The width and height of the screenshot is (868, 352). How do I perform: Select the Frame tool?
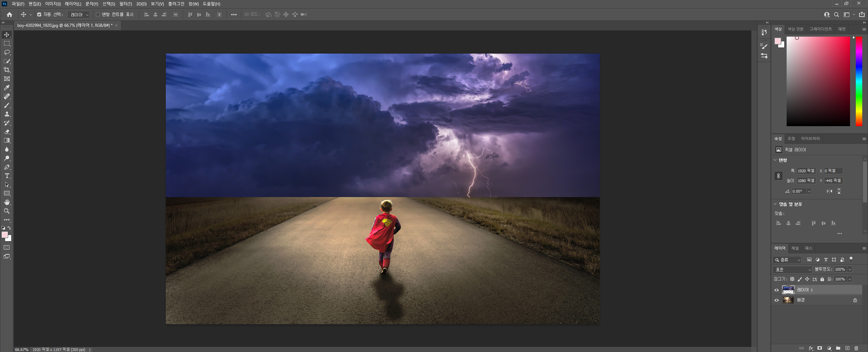(x=7, y=79)
